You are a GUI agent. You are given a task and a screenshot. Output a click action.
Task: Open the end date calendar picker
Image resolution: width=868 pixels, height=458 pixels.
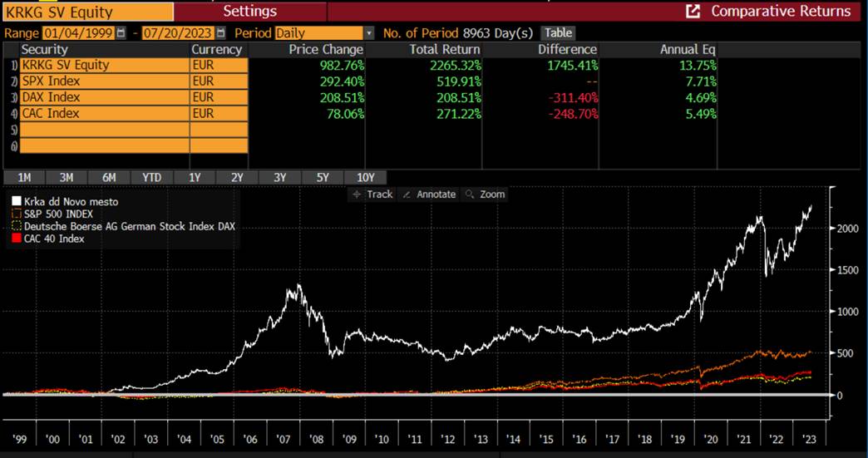219,33
